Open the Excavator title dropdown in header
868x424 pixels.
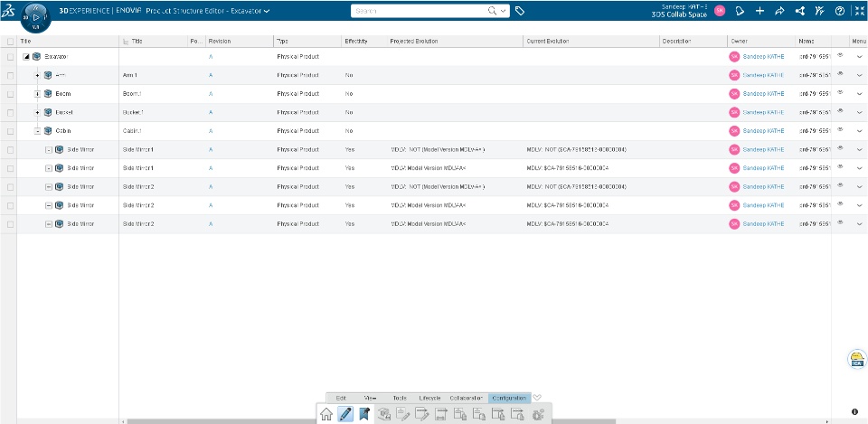(x=267, y=11)
